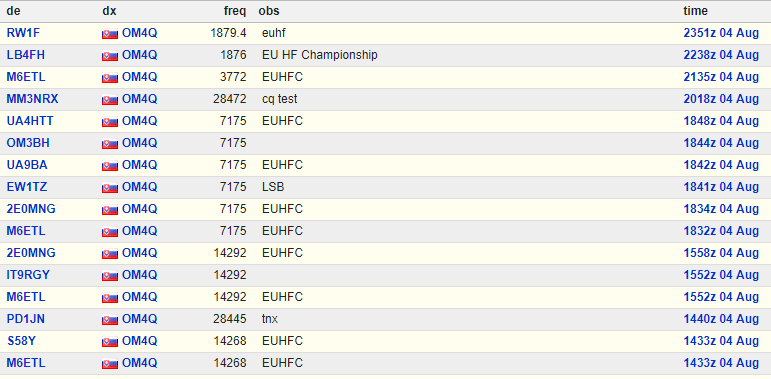The width and height of the screenshot is (771, 379).
Task: Select OM4Q link in the LB4FH row
Action: (x=140, y=55)
